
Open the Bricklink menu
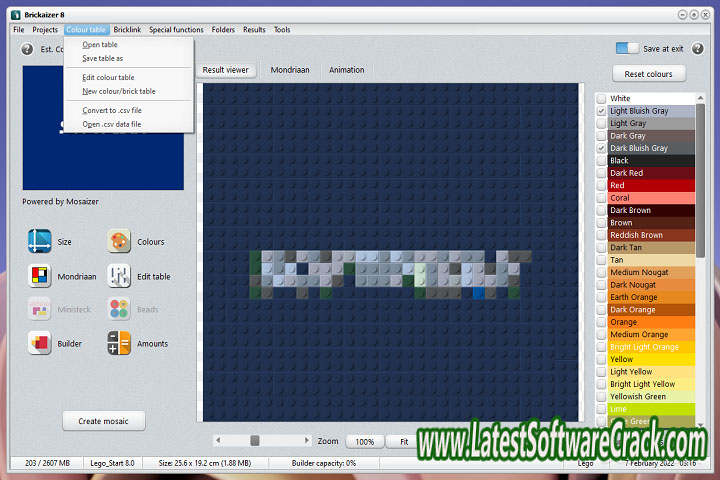tap(127, 29)
